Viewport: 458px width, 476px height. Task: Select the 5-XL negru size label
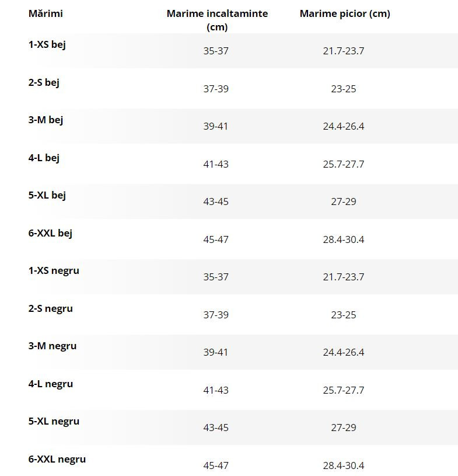tap(54, 421)
